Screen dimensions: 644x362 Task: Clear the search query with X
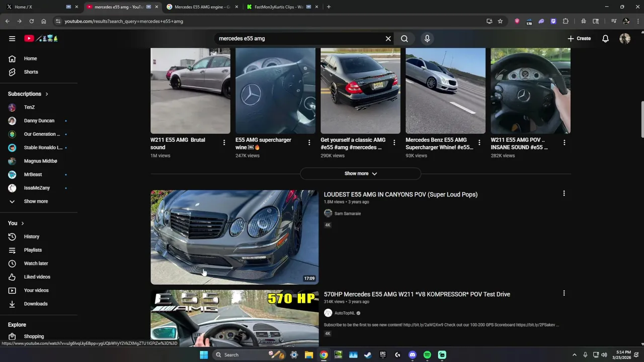[388, 38]
